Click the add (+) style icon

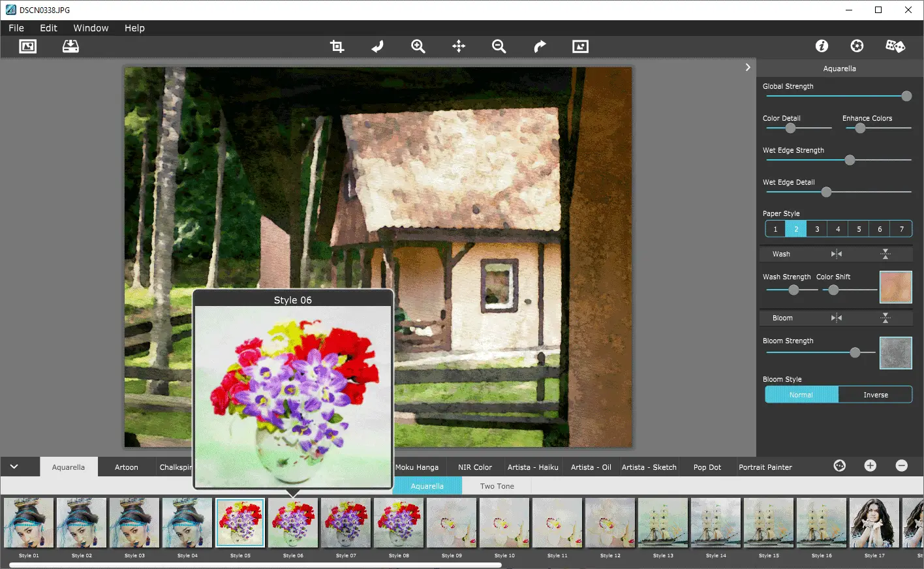870,465
